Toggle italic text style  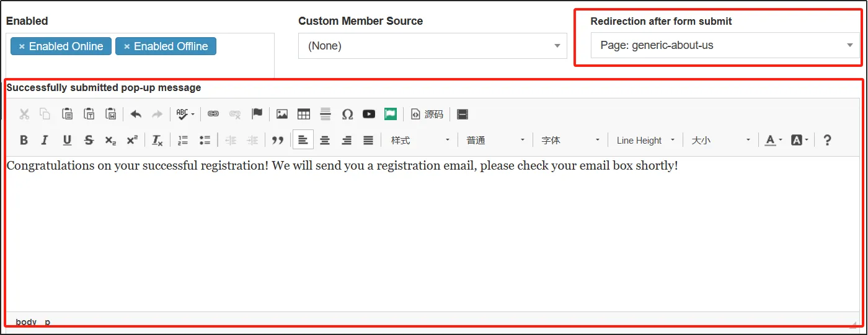tap(45, 141)
